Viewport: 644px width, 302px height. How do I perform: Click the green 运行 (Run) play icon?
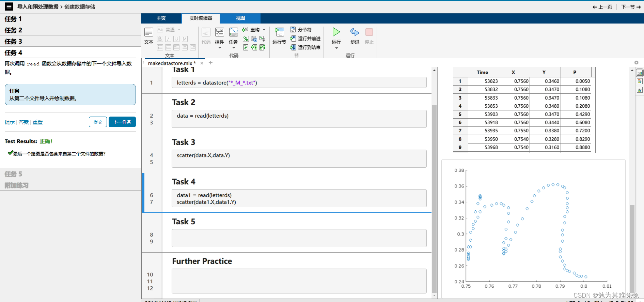point(336,32)
